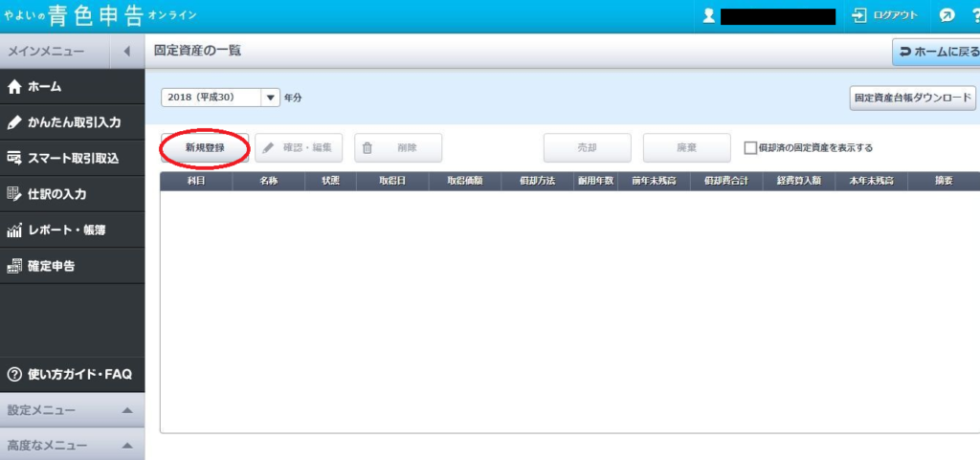
Task: Click the home house icon in sidebar
Action: tap(13, 87)
